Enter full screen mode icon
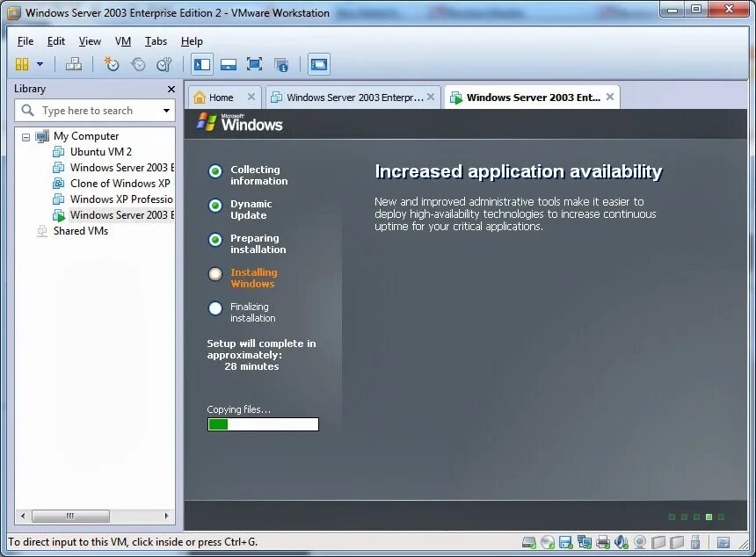Viewport: 756px width, 557px height. (x=254, y=64)
